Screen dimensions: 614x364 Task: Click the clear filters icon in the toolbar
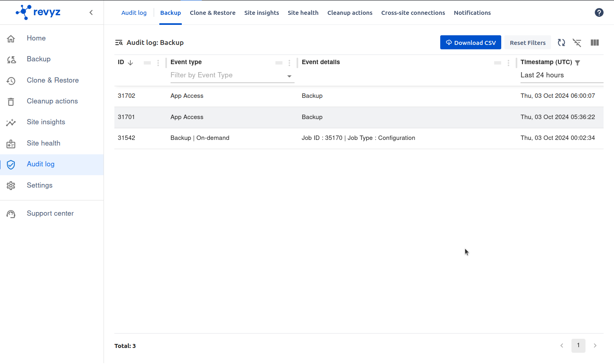(577, 42)
